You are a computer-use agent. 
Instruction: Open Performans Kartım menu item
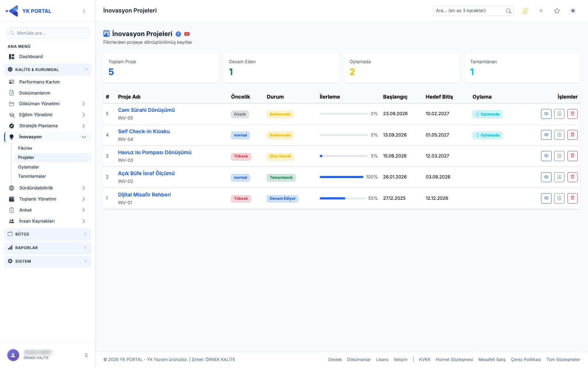coord(48,82)
